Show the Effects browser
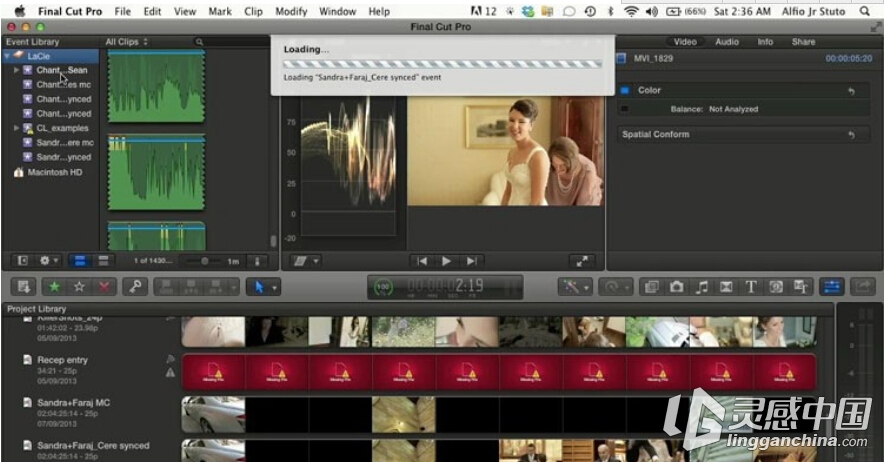884x462 pixels. [x=652, y=287]
